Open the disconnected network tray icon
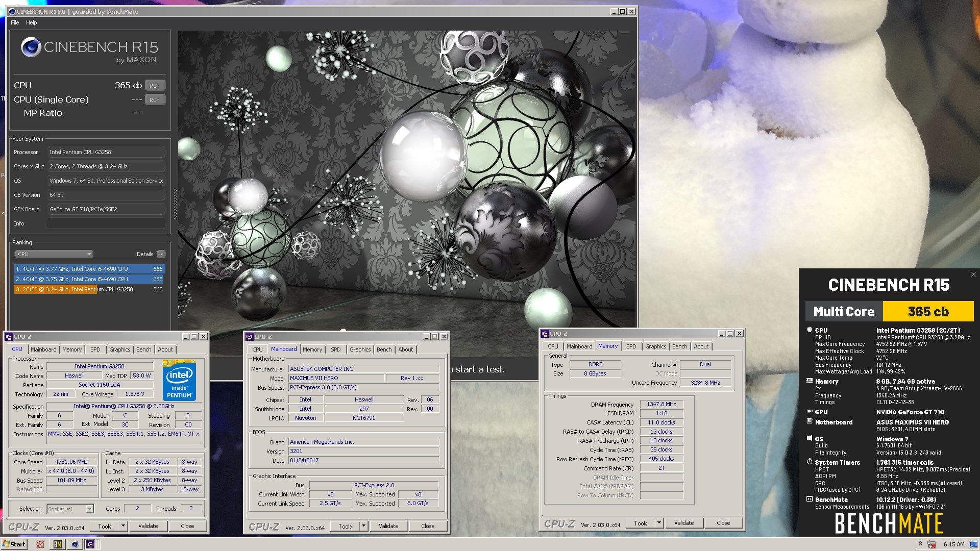The height and width of the screenshot is (551, 980). pos(932,544)
